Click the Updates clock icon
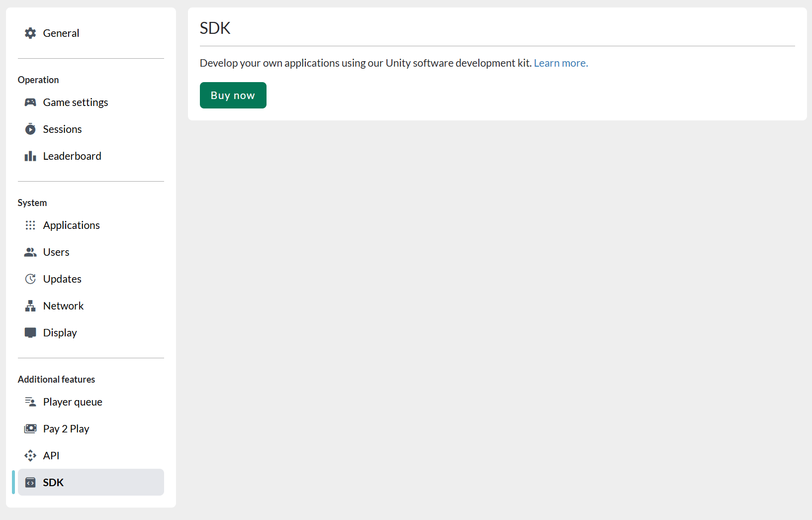Screen dimensions: 812x520 (30, 279)
